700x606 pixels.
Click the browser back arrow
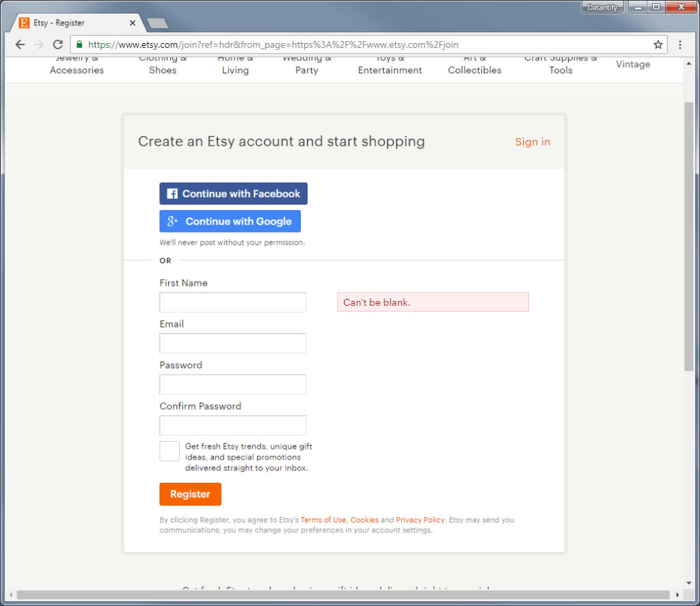coord(20,44)
